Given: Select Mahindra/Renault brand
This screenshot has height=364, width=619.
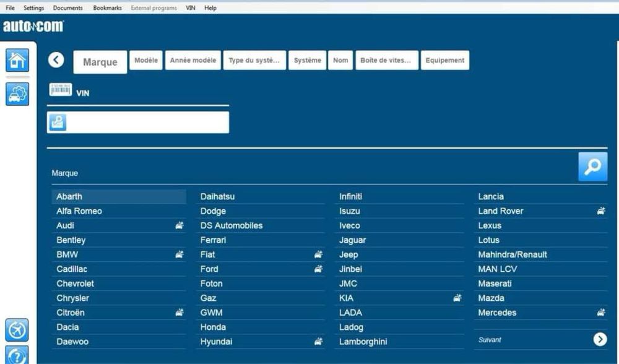Looking at the screenshot, I should coord(540,254).
